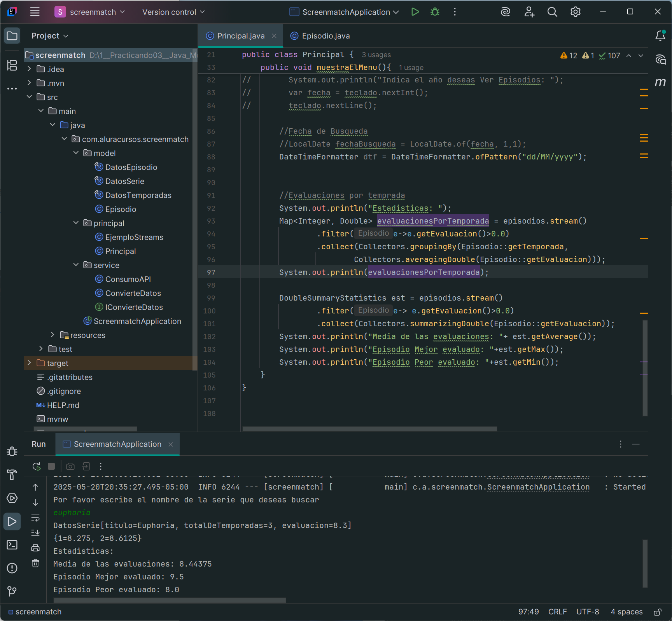Click editor horizontal scrollbar
This screenshot has height=621, width=672.
click(x=369, y=429)
